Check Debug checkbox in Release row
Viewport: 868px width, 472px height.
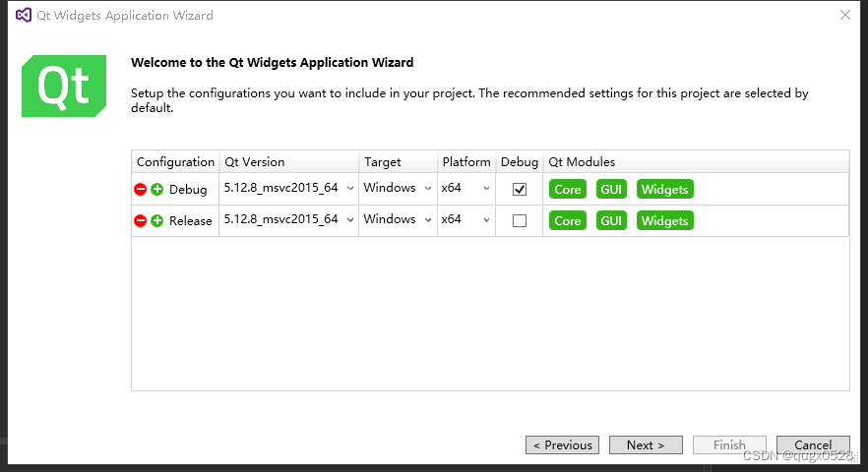[520, 221]
